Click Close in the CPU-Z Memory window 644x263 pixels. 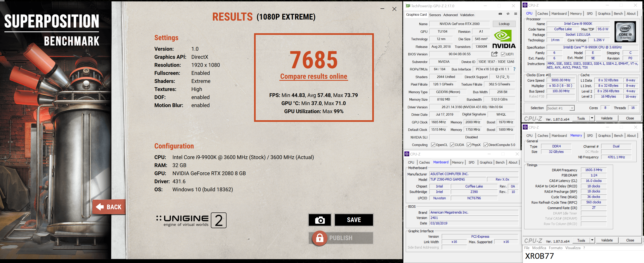click(630, 240)
